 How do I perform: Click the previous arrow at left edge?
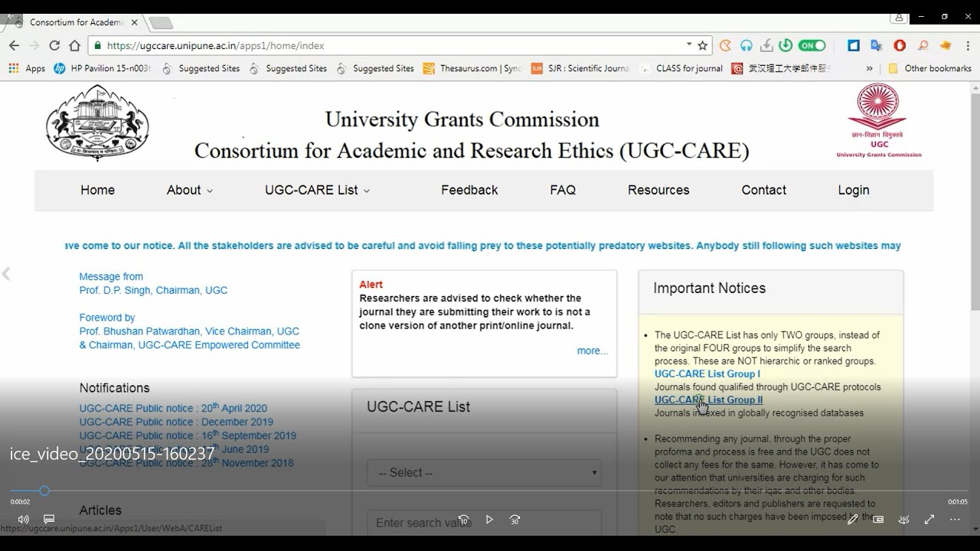point(6,274)
